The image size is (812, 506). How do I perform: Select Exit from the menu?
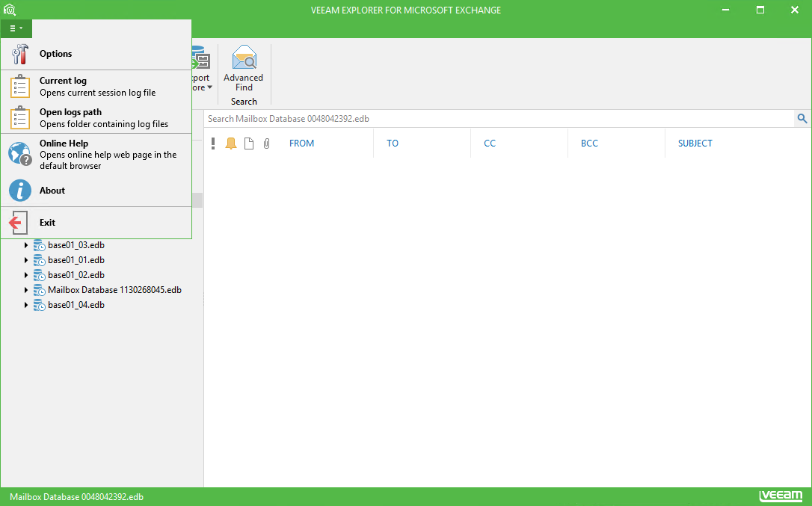96,223
